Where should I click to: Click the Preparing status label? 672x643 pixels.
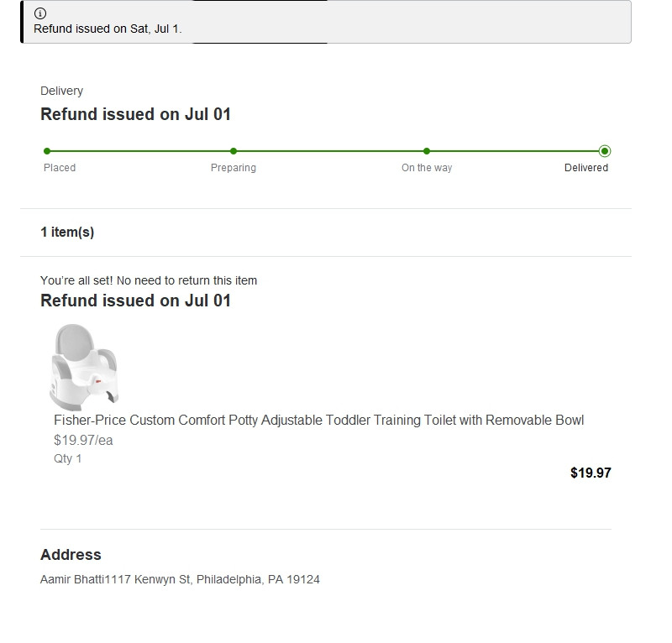[234, 168]
